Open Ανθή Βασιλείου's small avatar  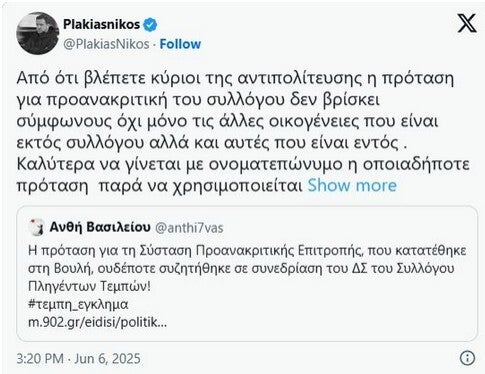pyautogui.click(x=36, y=227)
